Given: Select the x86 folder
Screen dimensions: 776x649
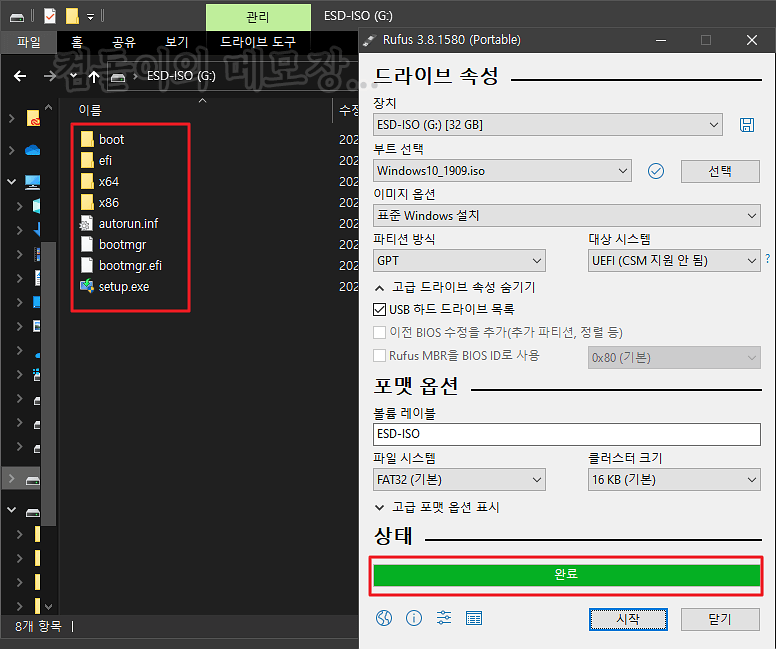Looking at the screenshot, I should 108,202.
